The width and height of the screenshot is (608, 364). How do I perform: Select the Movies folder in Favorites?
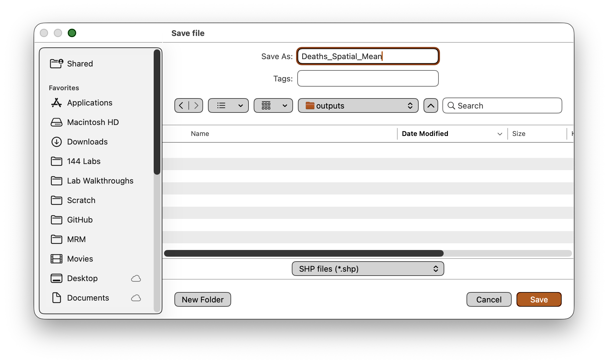[80, 259]
